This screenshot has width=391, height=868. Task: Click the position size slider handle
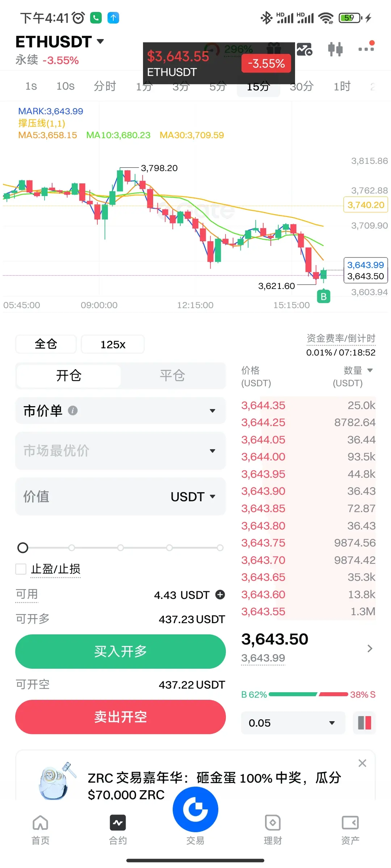(x=23, y=548)
